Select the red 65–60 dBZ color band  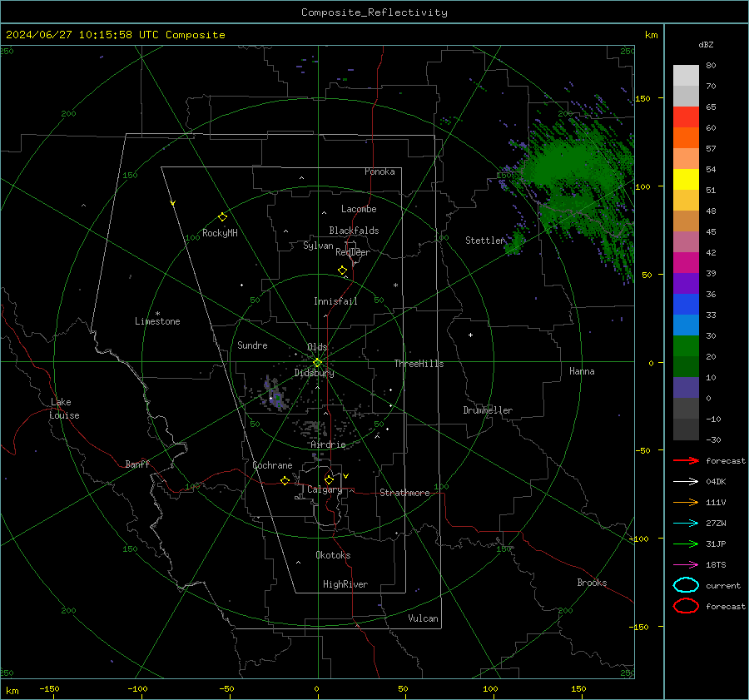[686, 117]
